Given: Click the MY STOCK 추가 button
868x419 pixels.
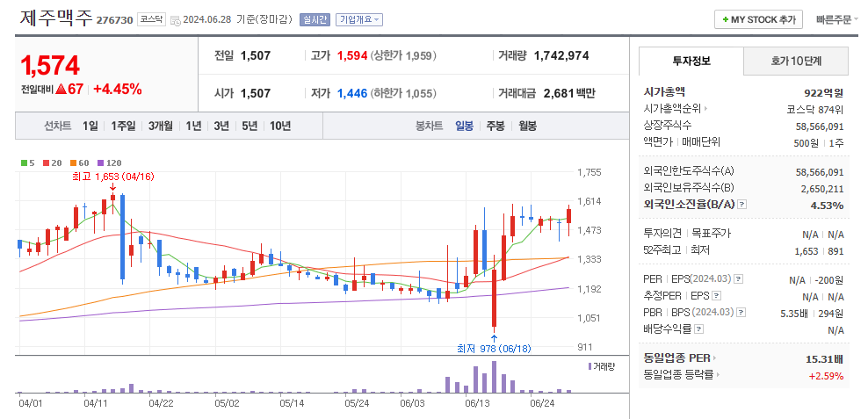Looking at the screenshot, I should point(758,19).
